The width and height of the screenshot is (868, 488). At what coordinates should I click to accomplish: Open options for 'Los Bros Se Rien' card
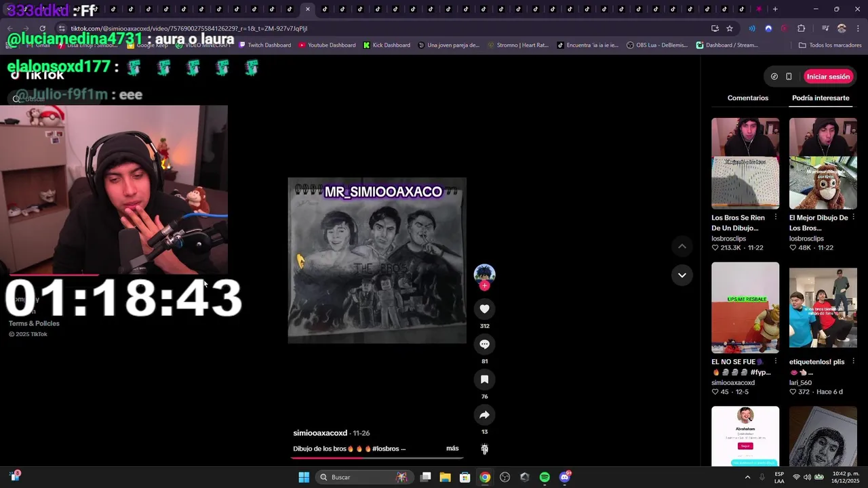(x=775, y=218)
